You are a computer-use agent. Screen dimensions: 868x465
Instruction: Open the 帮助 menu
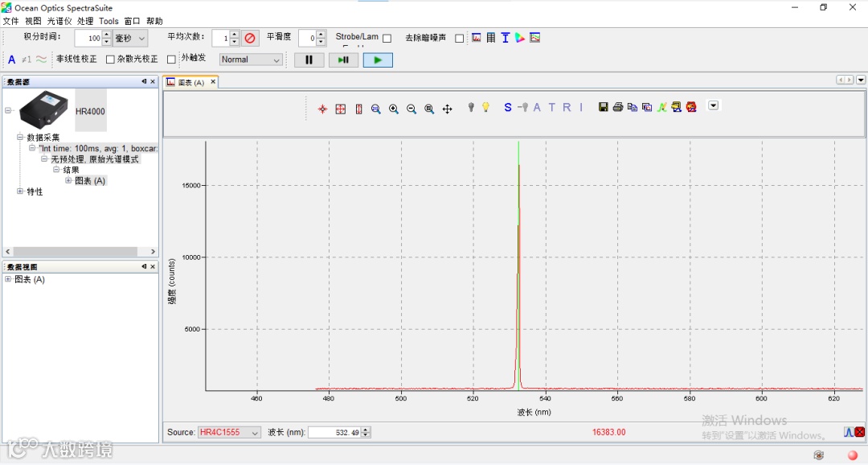(x=154, y=21)
